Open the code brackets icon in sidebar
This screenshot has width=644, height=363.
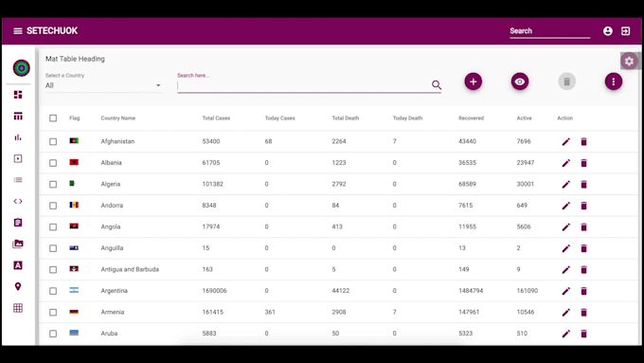18,202
